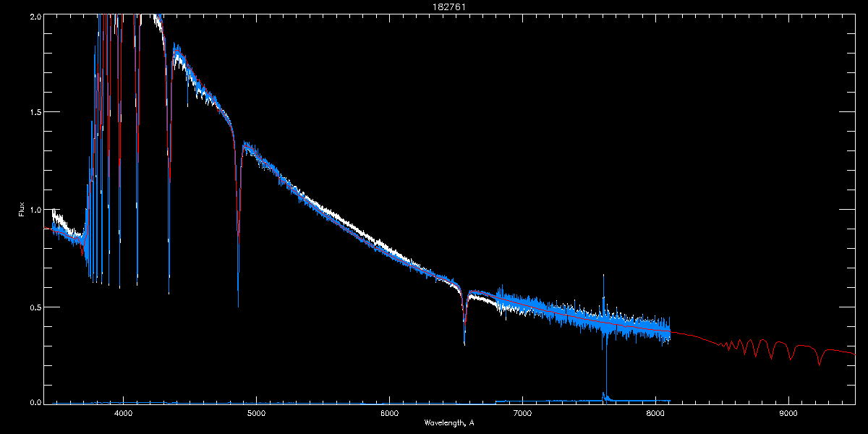
Task: Click the 0.0 flux tick label
Action: (35, 403)
